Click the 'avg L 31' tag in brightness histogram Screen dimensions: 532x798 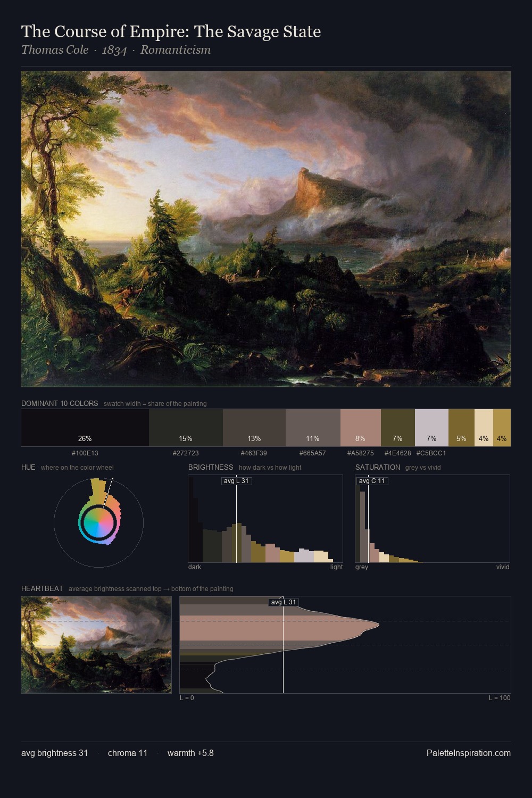(236, 481)
